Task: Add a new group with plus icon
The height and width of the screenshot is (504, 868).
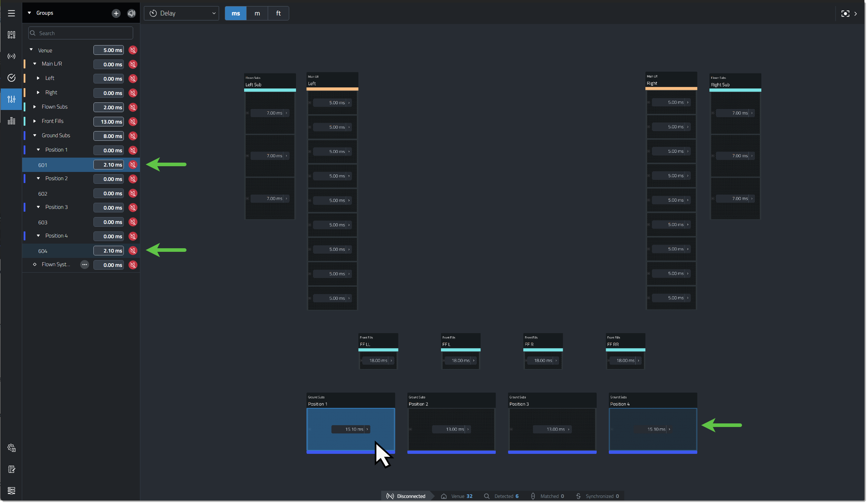Action: [116, 13]
